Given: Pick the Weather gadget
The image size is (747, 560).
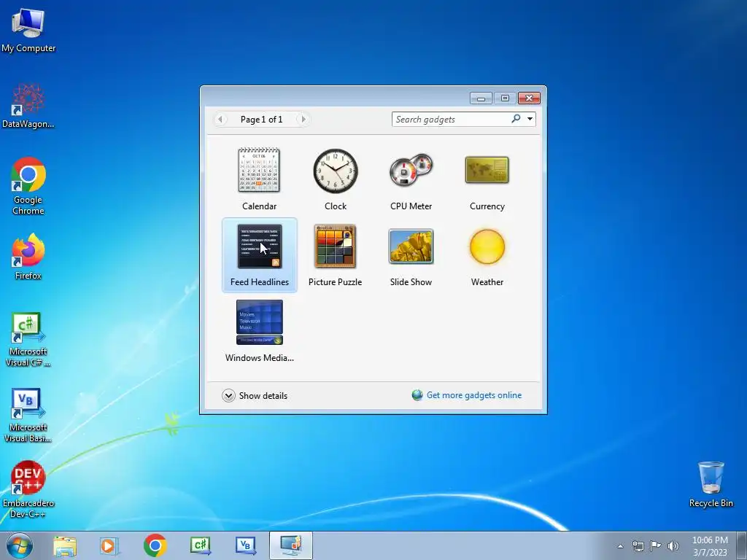Looking at the screenshot, I should (487, 254).
